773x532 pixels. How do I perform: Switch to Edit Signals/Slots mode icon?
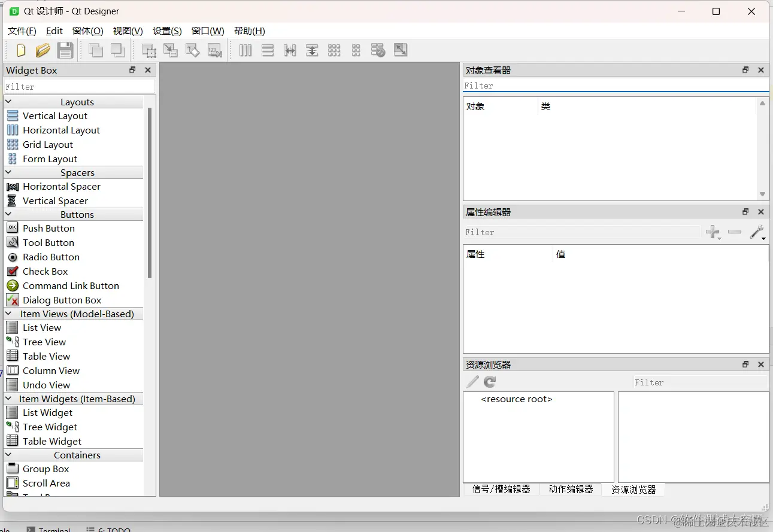[x=171, y=50]
